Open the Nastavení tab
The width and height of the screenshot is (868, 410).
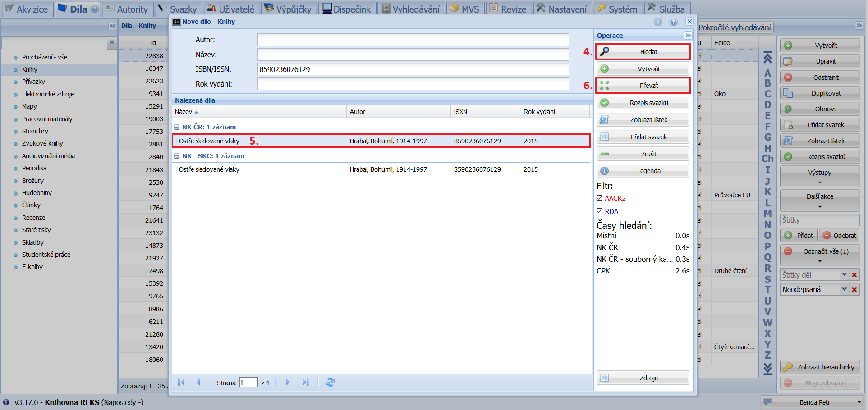click(562, 9)
